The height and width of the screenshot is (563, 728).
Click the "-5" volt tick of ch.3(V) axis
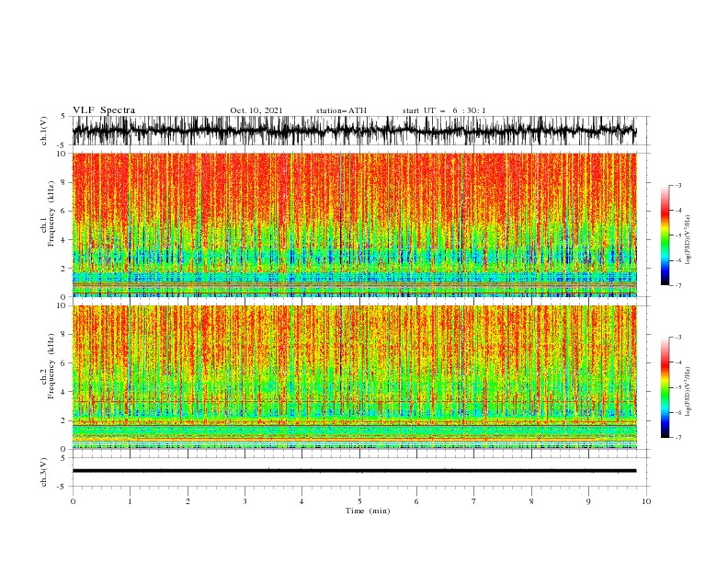coord(63,487)
